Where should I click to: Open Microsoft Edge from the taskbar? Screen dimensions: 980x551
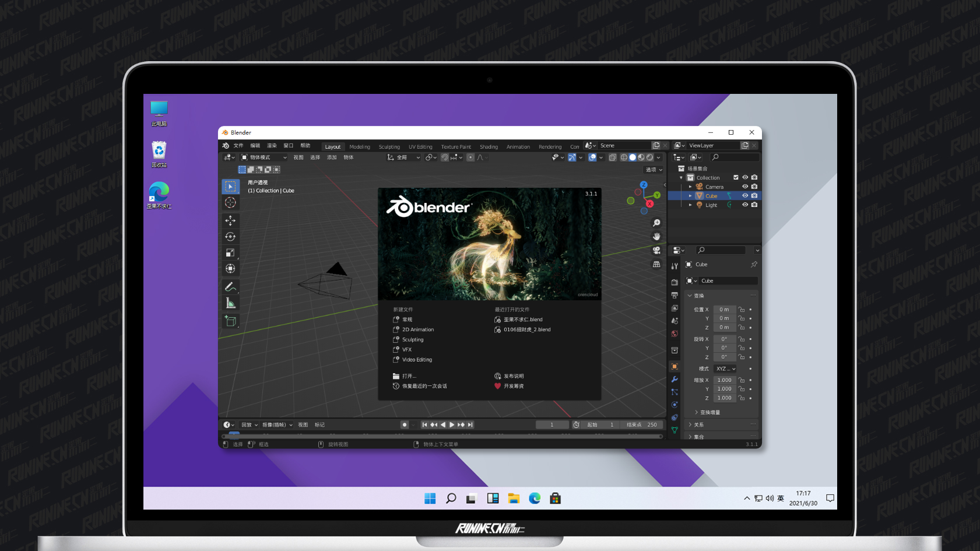(x=535, y=498)
